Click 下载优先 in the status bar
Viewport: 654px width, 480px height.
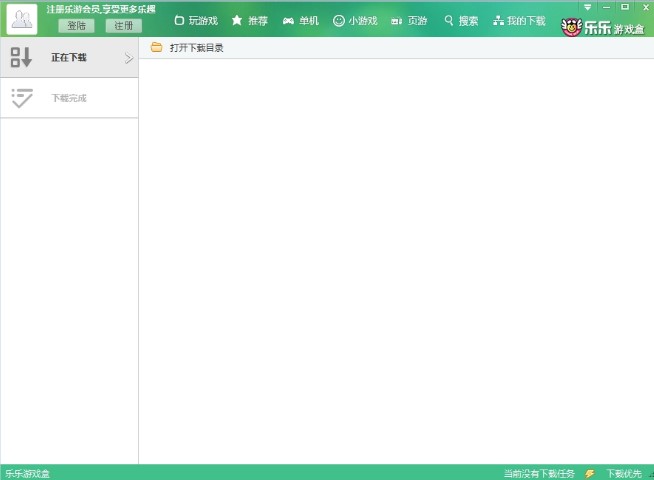pos(624,473)
